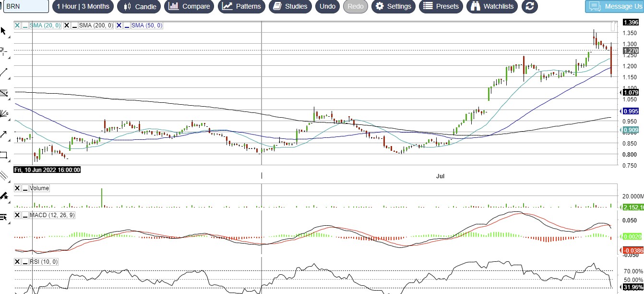The width and height of the screenshot is (644, 294).
Task: Open the 1 Hour | 3 Months timeframe dropdown
Action: click(x=83, y=6)
